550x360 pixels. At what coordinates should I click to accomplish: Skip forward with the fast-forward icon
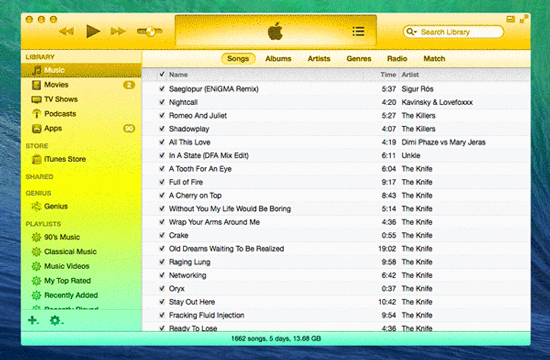118,32
